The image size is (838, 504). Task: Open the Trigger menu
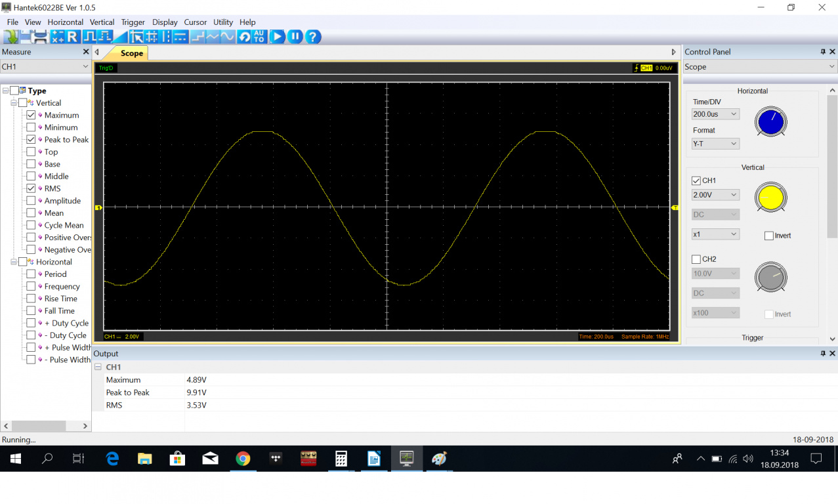[133, 22]
